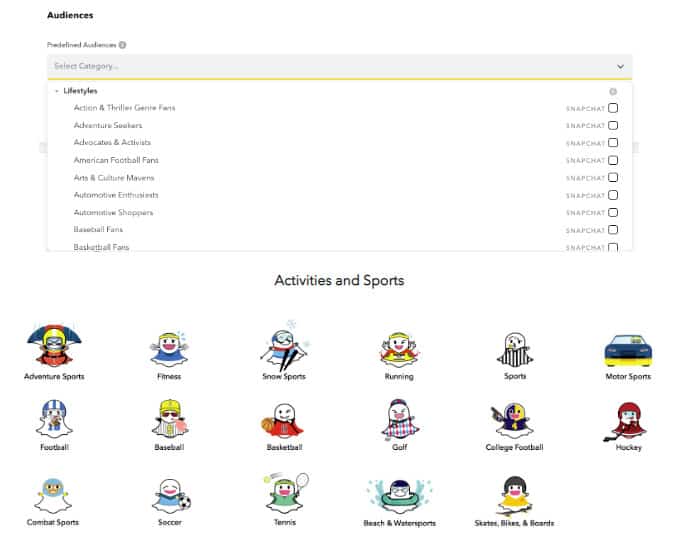Check Action & Thriller Genre Fans checkbox
This screenshot has height=551, width=681.
click(613, 108)
